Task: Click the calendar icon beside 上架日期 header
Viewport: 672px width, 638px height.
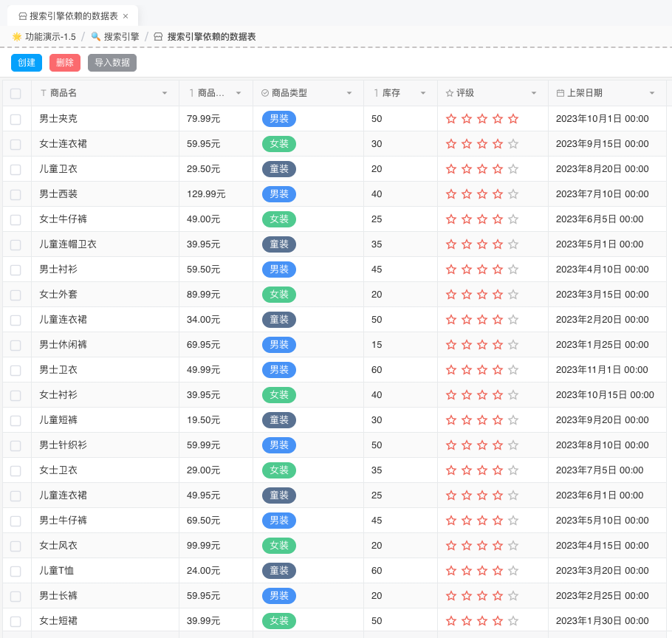Action: tap(560, 93)
